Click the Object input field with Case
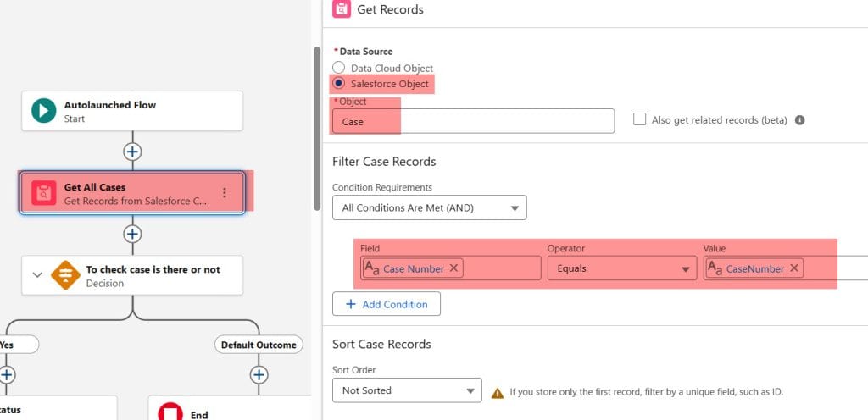 click(473, 121)
